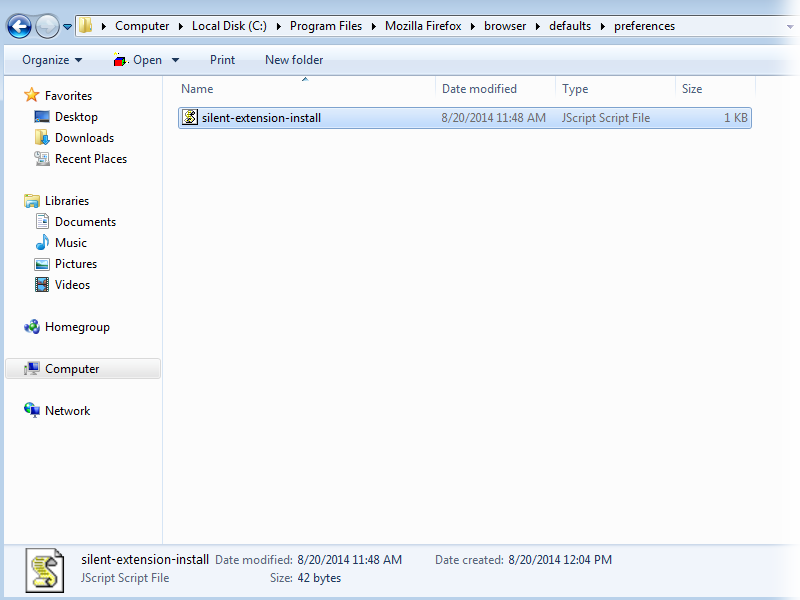Screen dimensions: 800x600
Task: Open Network in the navigation pane
Action: click(x=67, y=411)
